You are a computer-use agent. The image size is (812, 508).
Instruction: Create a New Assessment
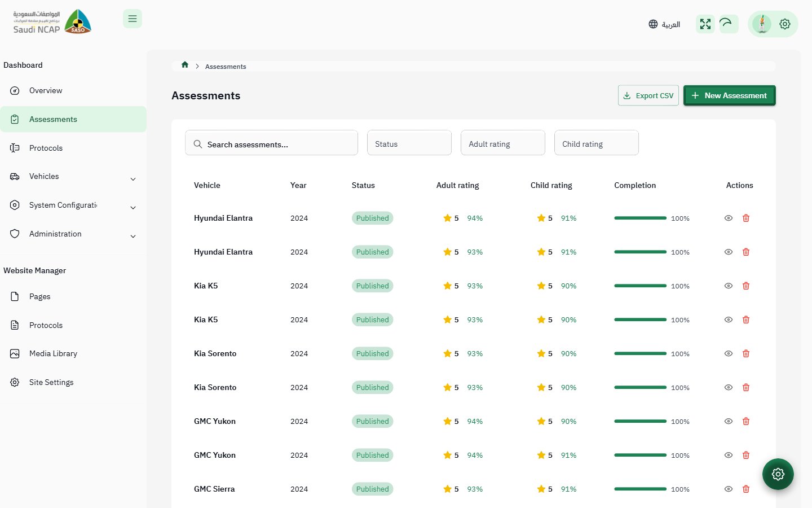click(730, 95)
